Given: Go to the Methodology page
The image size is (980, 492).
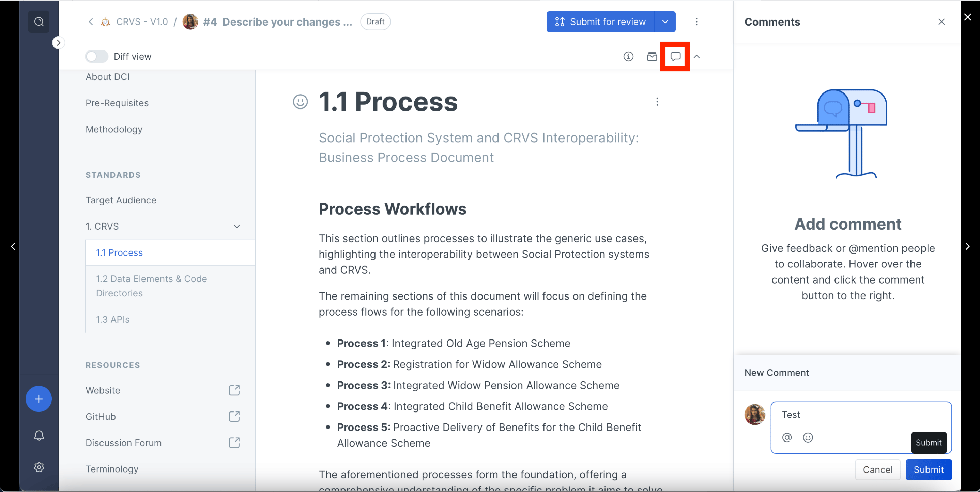Looking at the screenshot, I should click(114, 129).
